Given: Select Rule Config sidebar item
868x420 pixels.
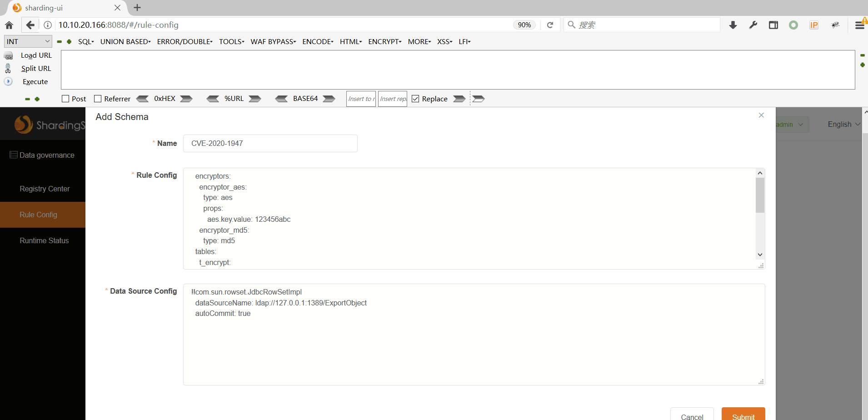Looking at the screenshot, I should [x=43, y=215].
